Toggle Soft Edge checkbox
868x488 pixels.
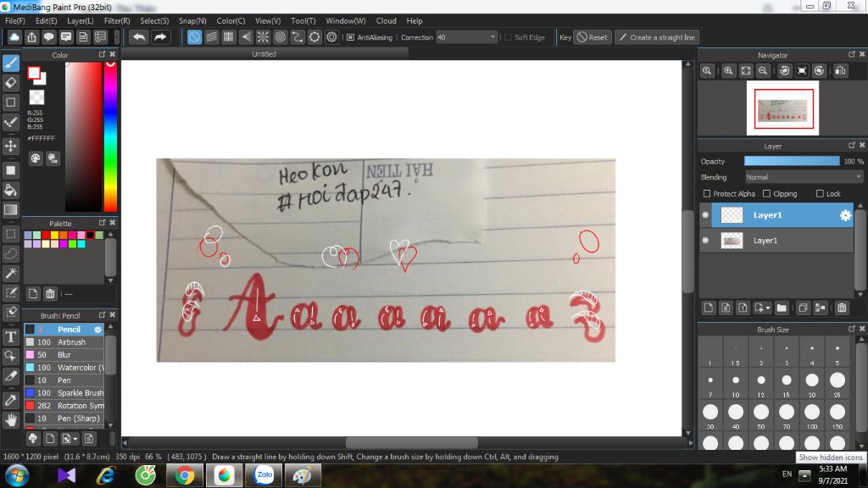click(x=508, y=37)
